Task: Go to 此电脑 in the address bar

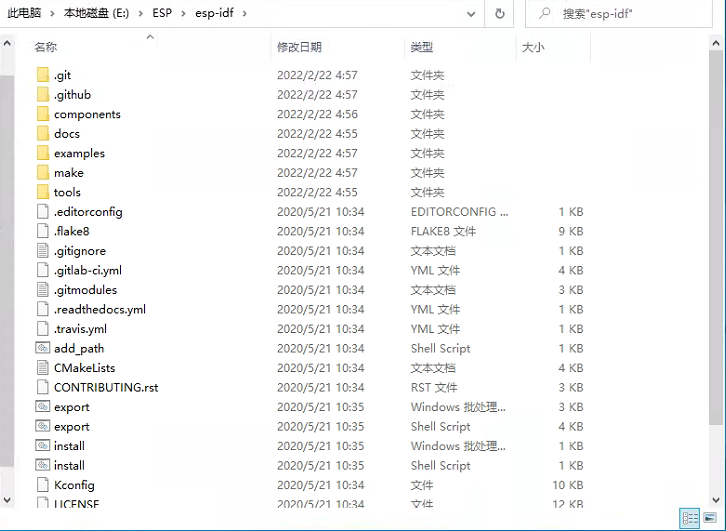Action: point(24,13)
